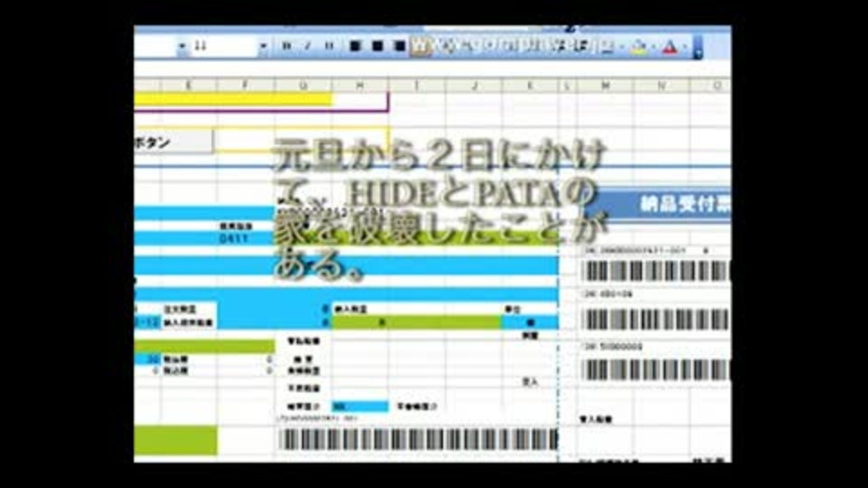Open the font name dropdown arrow
The image size is (868, 488).
(x=182, y=46)
